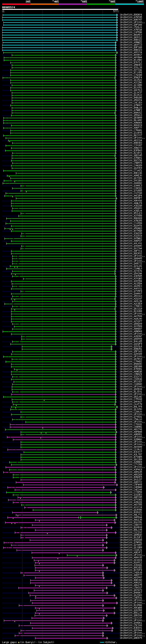This screenshot has height=644, width=146.
Task: Select the label UniRef100_C7Q1Q1
Action: click(x=131, y=424)
